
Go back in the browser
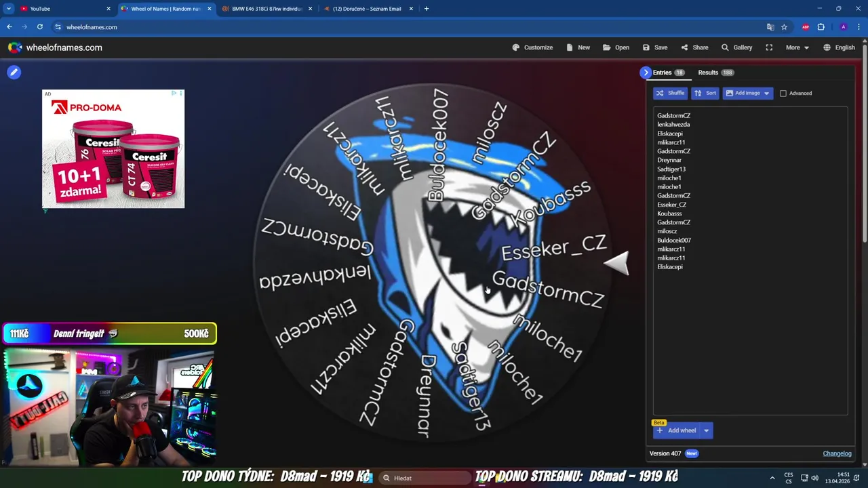click(9, 27)
